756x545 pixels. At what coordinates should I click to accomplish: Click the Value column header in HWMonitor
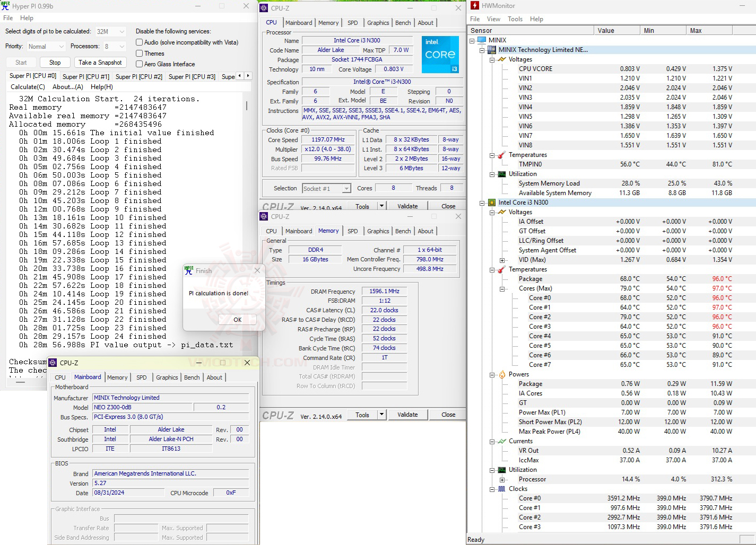(617, 31)
